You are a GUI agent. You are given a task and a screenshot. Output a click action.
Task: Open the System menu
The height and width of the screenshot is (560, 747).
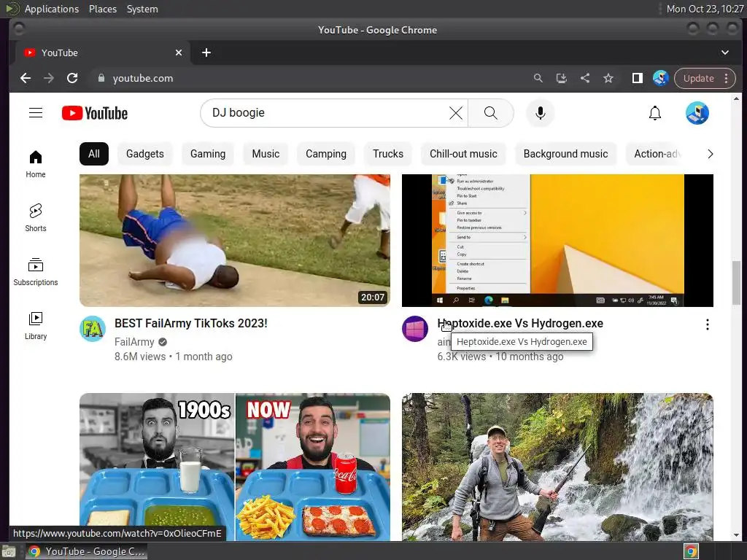pyautogui.click(x=142, y=9)
